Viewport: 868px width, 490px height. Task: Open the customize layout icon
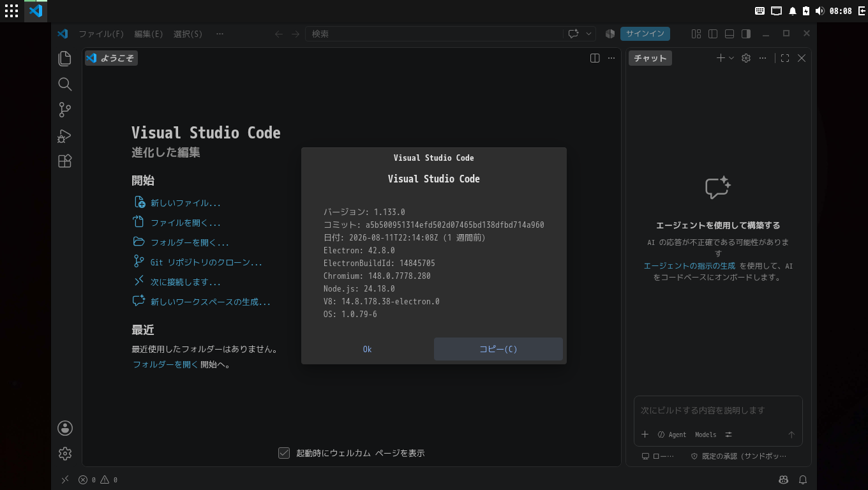tap(696, 34)
